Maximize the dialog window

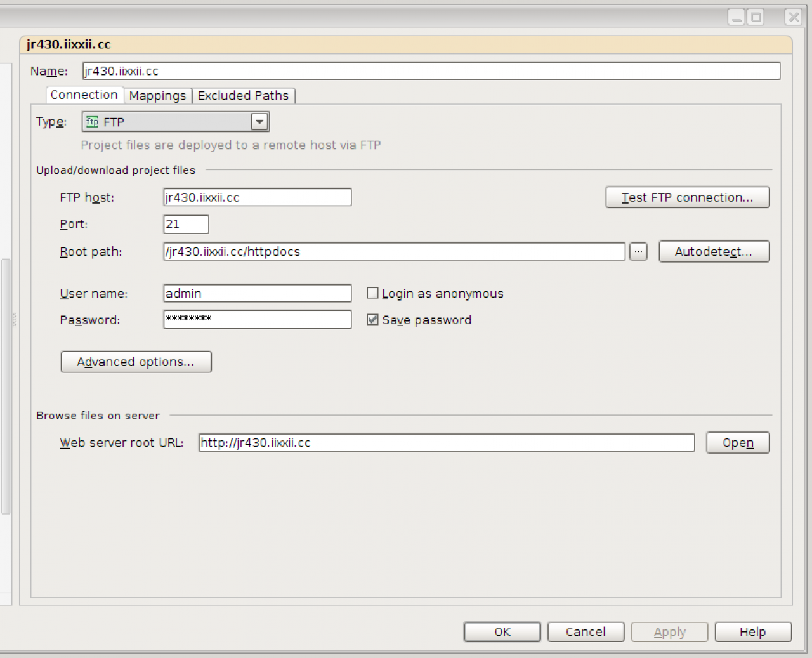click(x=756, y=17)
